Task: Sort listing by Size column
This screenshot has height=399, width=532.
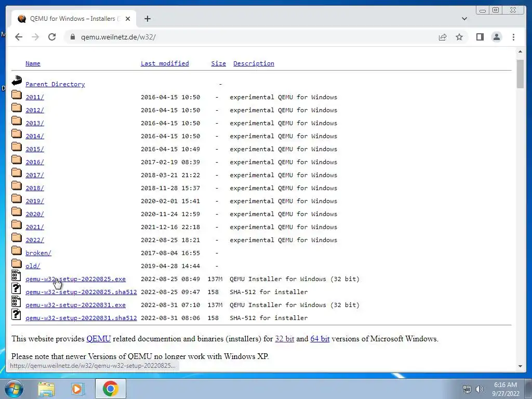Action: point(219,63)
